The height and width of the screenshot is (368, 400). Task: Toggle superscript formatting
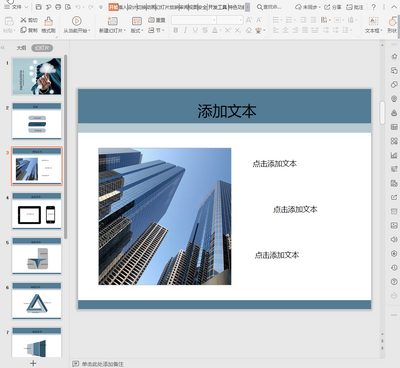(227, 30)
